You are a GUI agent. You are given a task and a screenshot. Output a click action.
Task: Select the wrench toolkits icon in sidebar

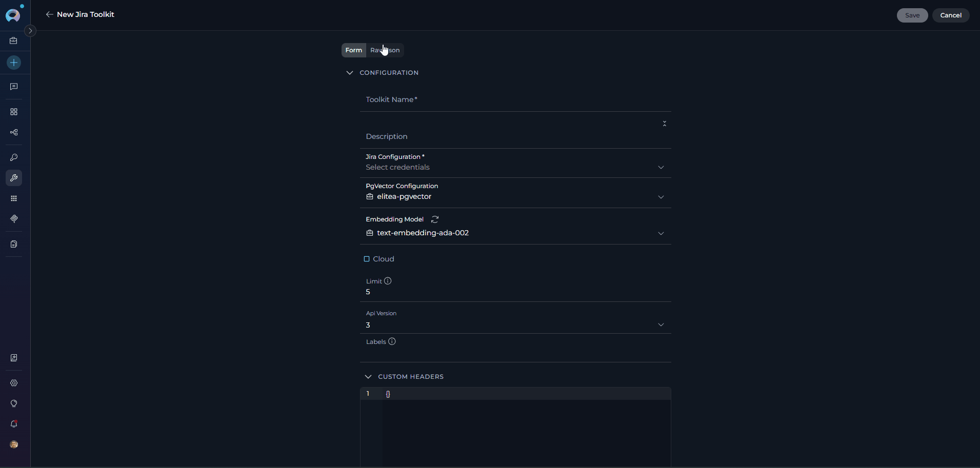(x=14, y=178)
